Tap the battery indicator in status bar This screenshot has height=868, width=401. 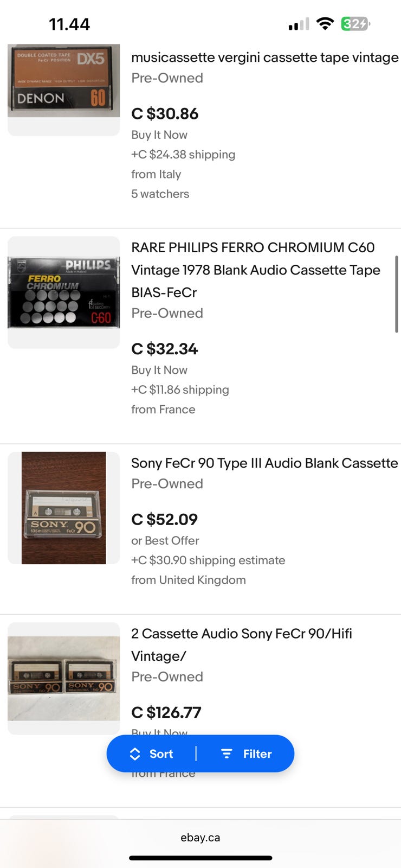pyautogui.click(x=355, y=24)
